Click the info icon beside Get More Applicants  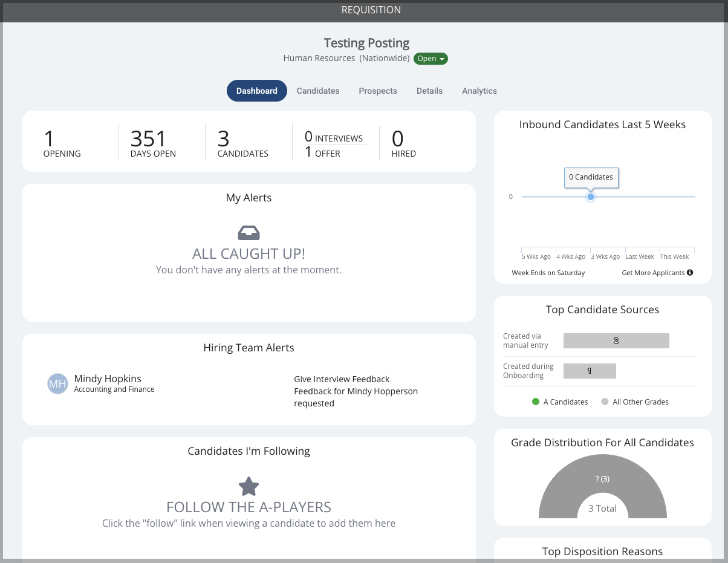[x=690, y=273]
